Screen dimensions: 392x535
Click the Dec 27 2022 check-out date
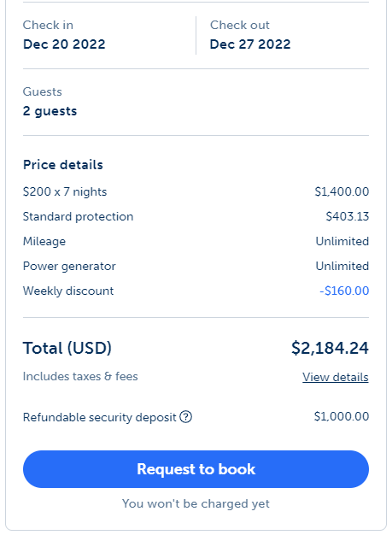tap(250, 44)
